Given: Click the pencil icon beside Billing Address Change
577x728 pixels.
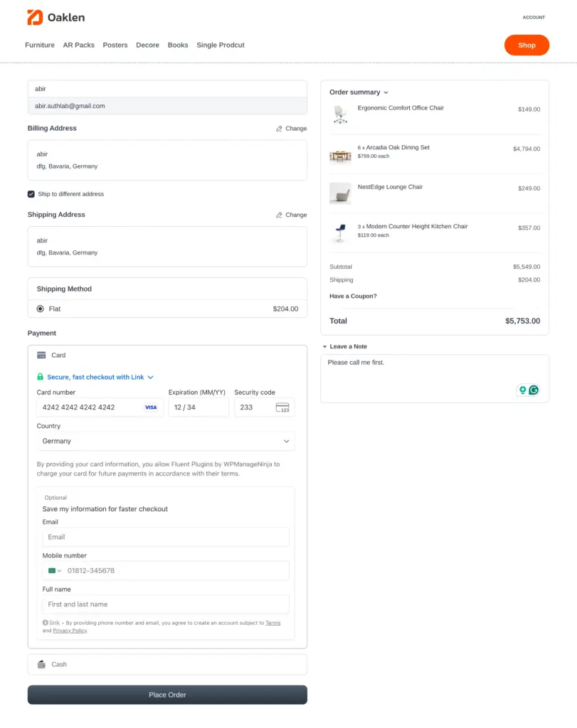Looking at the screenshot, I should pos(279,129).
